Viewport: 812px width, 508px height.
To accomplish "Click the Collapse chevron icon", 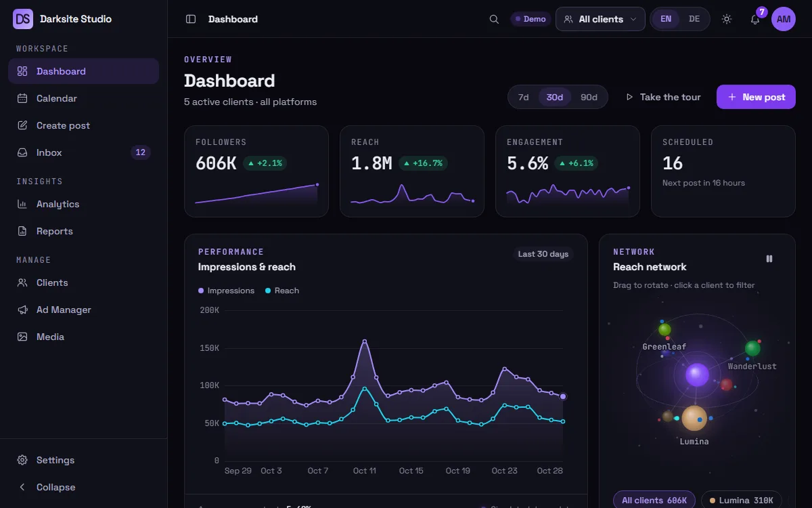I will (22, 487).
